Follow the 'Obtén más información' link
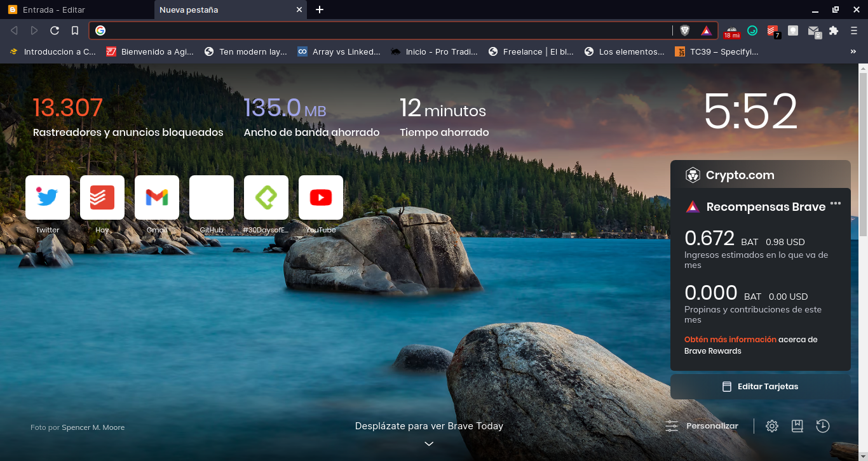 click(x=730, y=340)
